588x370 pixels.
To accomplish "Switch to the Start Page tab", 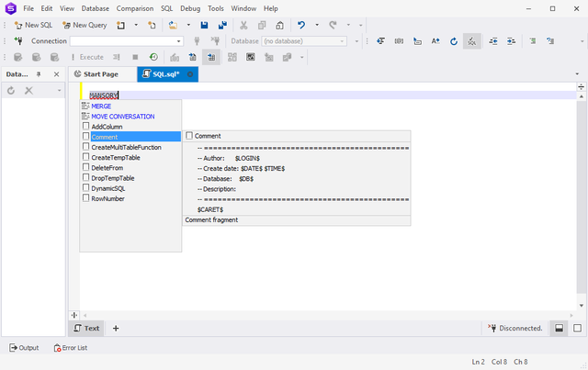I will pyautogui.click(x=96, y=74).
